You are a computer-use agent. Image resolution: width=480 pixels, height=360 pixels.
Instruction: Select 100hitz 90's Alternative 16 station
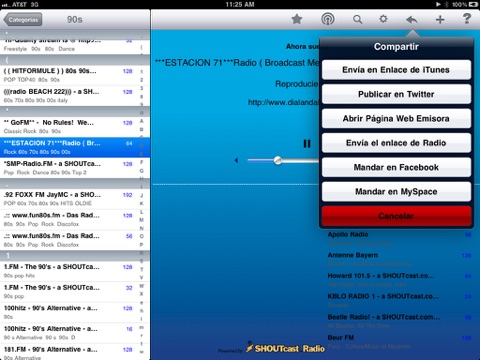click(69, 333)
